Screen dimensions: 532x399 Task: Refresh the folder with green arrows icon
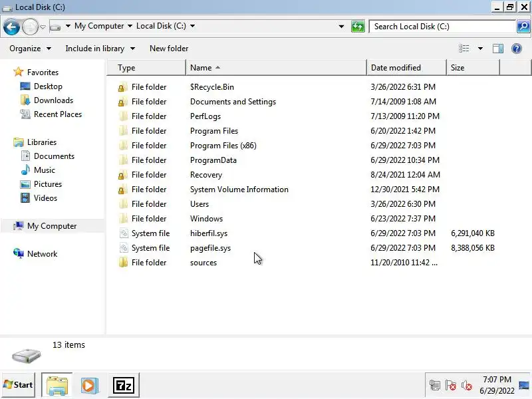pos(358,27)
